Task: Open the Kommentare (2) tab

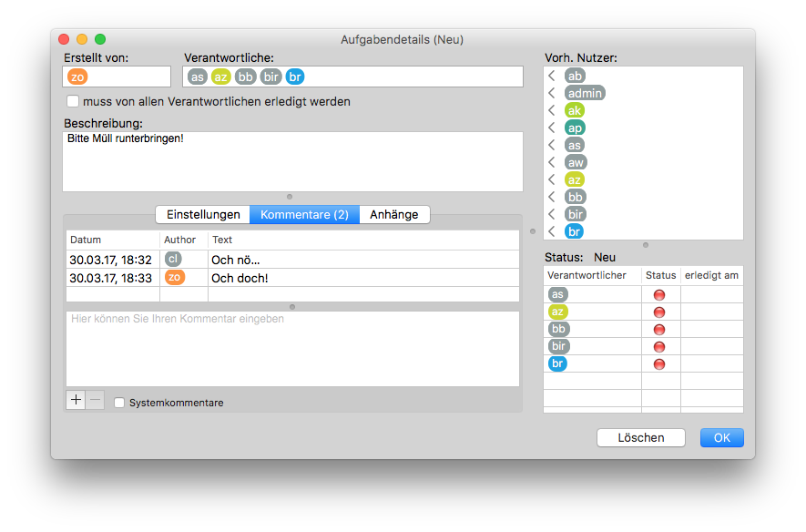Action: [x=304, y=214]
